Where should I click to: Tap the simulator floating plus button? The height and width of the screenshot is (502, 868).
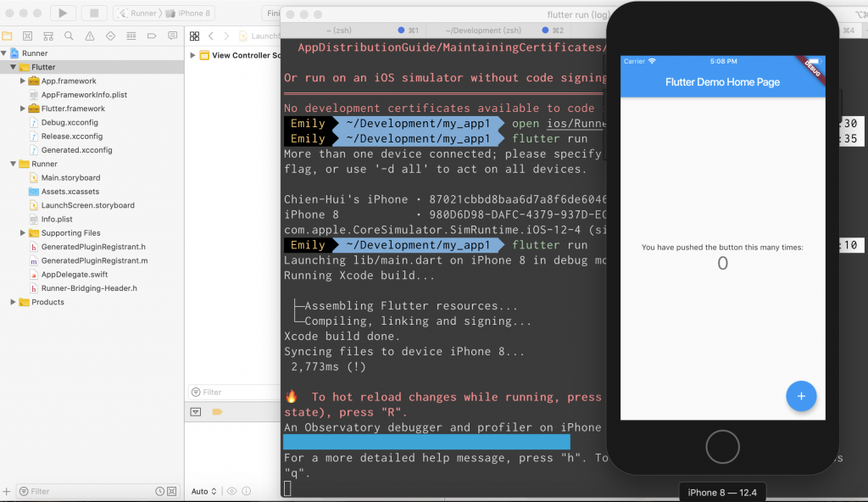801,396
